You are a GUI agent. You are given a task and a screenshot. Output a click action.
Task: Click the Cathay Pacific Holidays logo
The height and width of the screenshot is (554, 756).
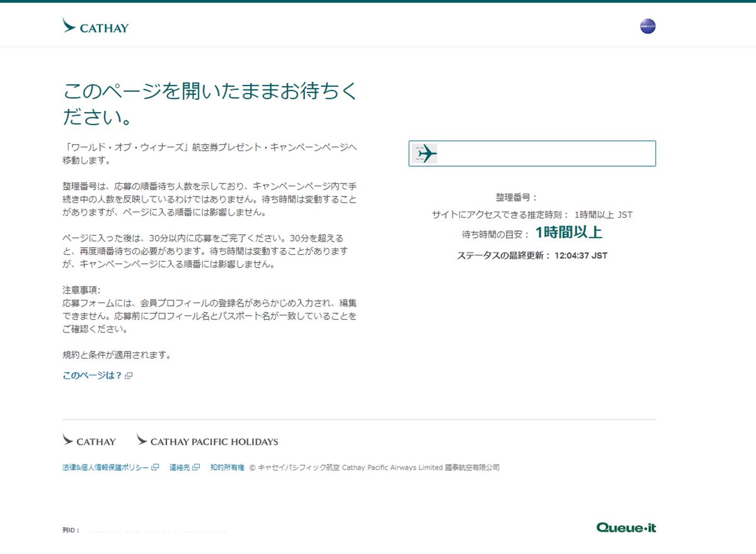207,441
